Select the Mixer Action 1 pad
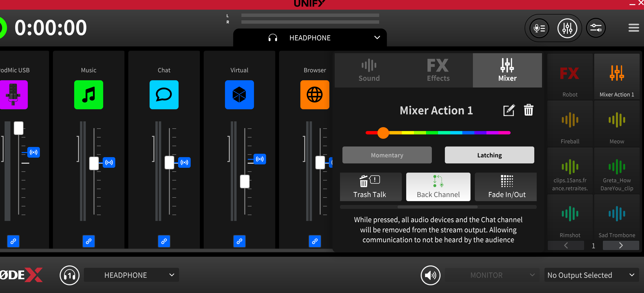The height and width of the screenshot is (293, 644). 617,76
